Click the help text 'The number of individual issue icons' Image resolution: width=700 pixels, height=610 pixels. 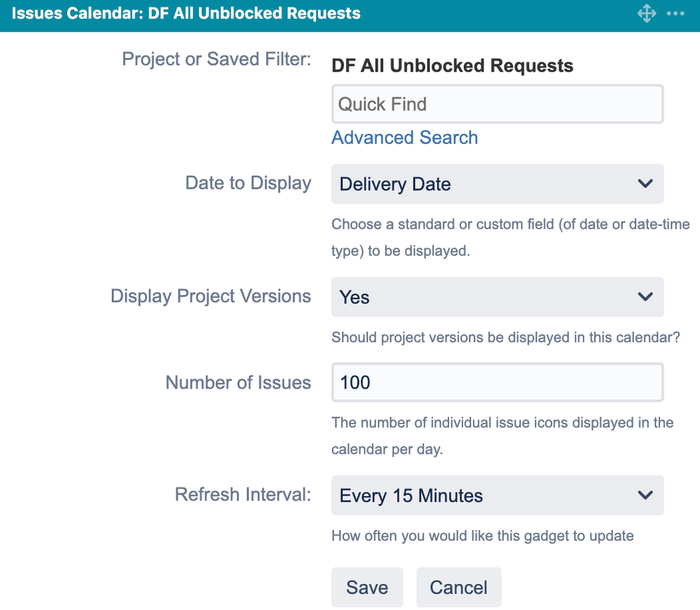(450, 423)
